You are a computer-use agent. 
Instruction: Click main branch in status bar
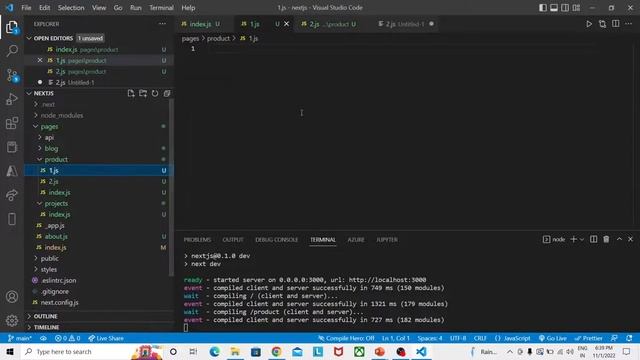coord(20,338)
